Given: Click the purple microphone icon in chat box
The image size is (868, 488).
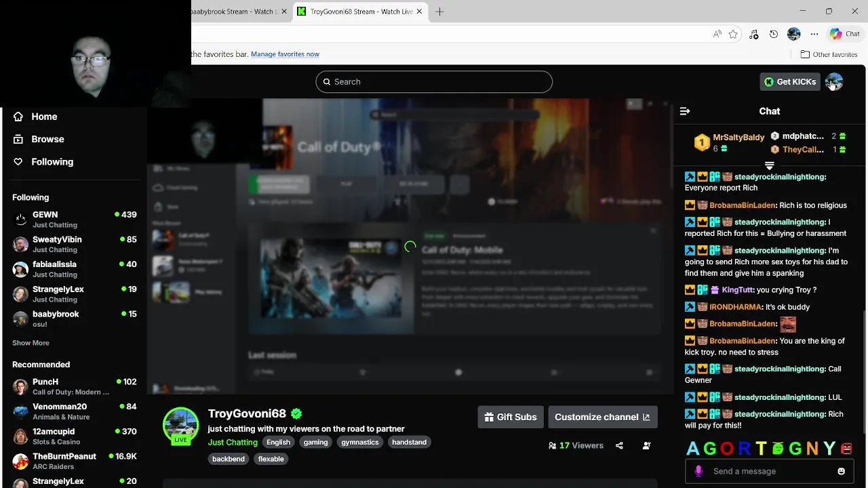Looking at the screenshot, I should 698,471.
